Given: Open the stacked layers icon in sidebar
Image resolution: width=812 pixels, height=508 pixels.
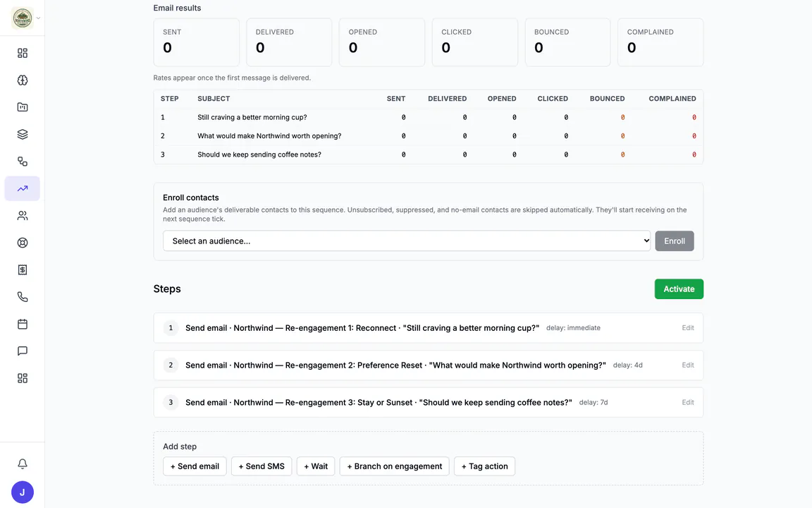Looking at the screenshot, I should click(x=23, y=134).
